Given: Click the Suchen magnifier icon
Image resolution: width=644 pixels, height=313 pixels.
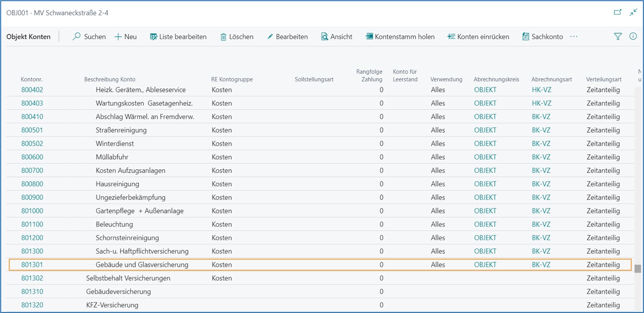Looking at the screenshot, I should [77, 37].
